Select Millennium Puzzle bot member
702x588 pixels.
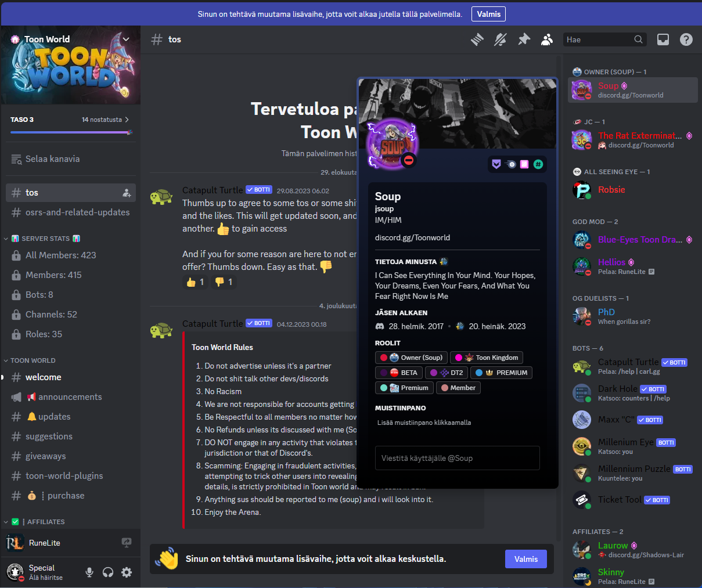(633, 473)
